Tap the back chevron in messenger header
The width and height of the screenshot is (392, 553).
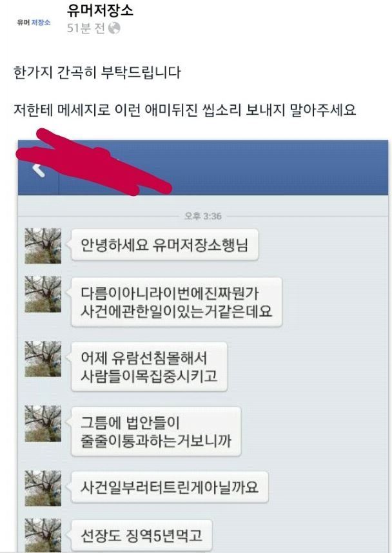point(38,169)
